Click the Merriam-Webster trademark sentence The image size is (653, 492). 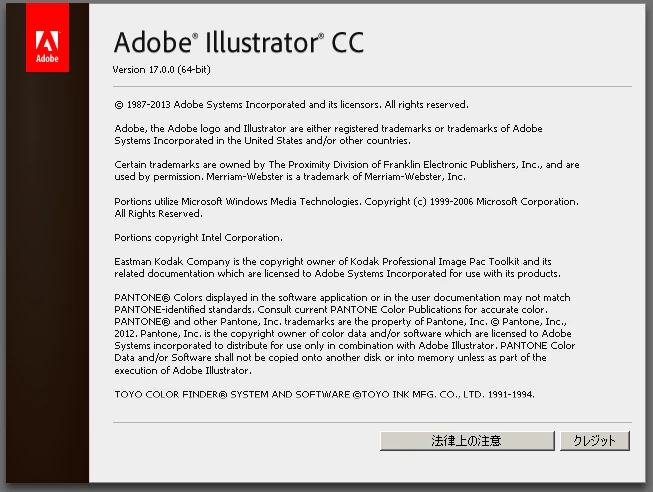pos(336,177)
